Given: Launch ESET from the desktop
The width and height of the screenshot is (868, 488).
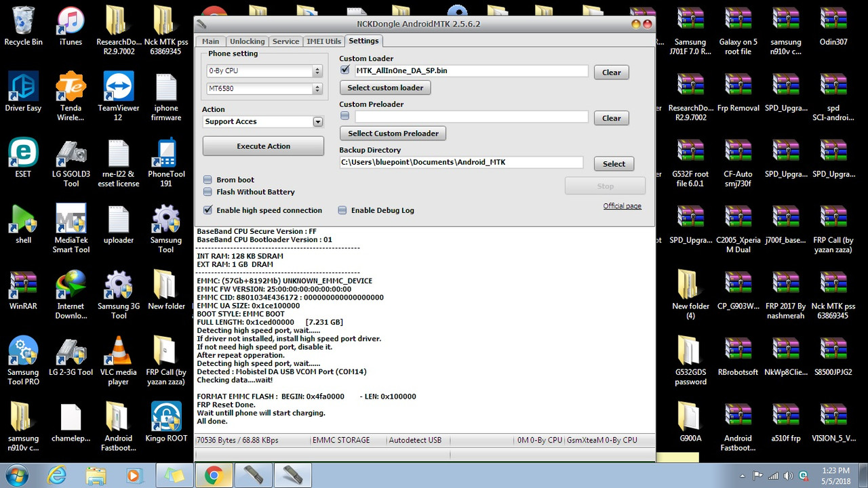Looking at the screenshot, I should [x=23, y=158].
